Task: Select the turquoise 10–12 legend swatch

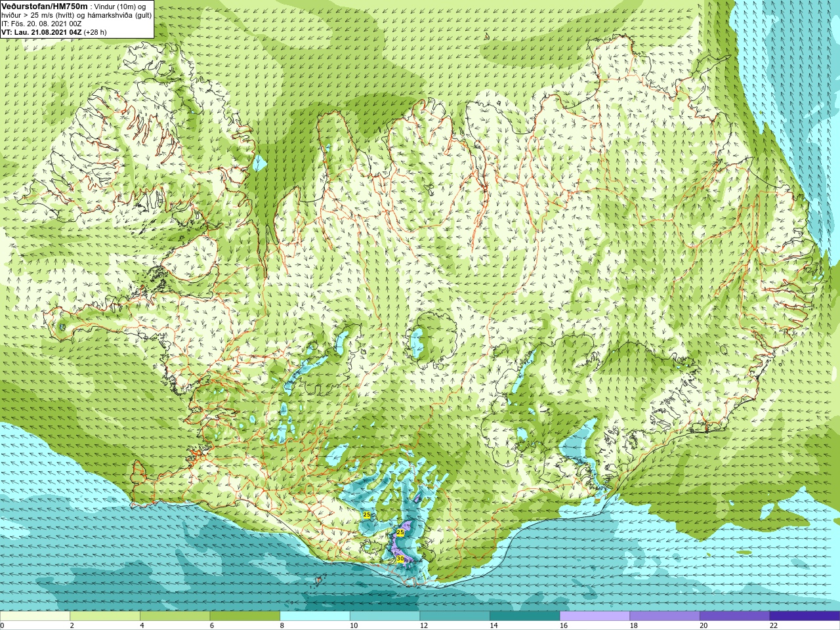Action: pos(385,616)
